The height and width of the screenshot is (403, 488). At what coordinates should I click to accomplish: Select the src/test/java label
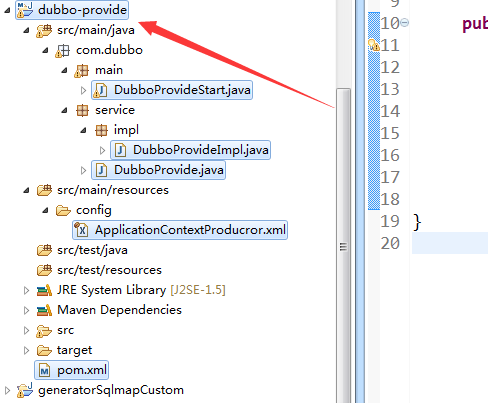click(x=92, y=250)
